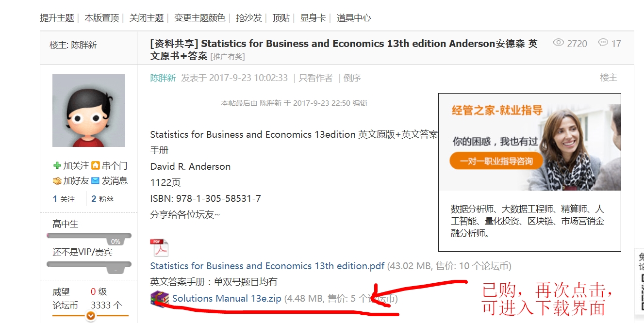Filter posts with 只看作者
The height and width of the screenshot is (323, 644).
pyautogui.click(x=315, y=78)
